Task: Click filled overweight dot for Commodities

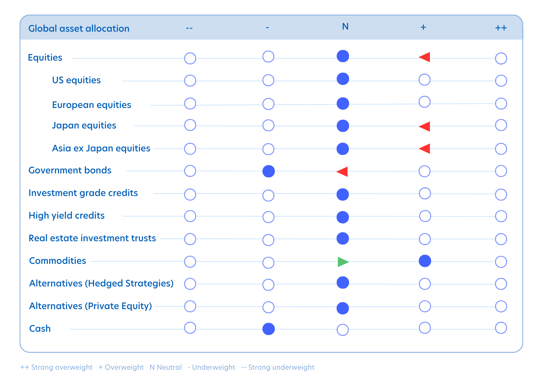Action: 425,261
